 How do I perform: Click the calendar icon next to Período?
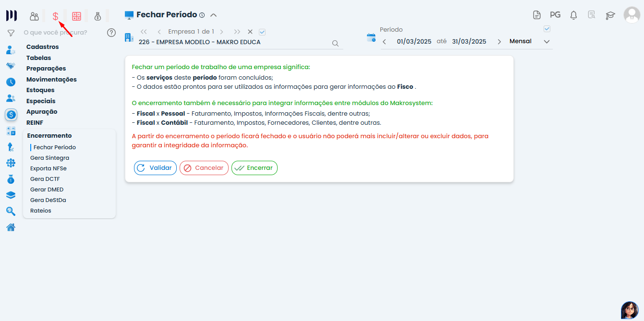[371, 38]
